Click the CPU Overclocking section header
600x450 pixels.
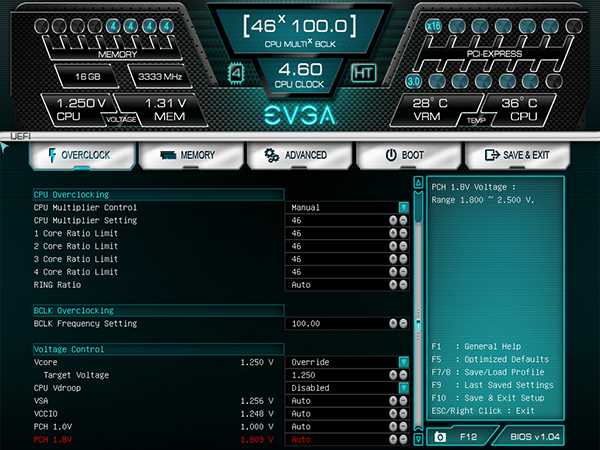158,194
